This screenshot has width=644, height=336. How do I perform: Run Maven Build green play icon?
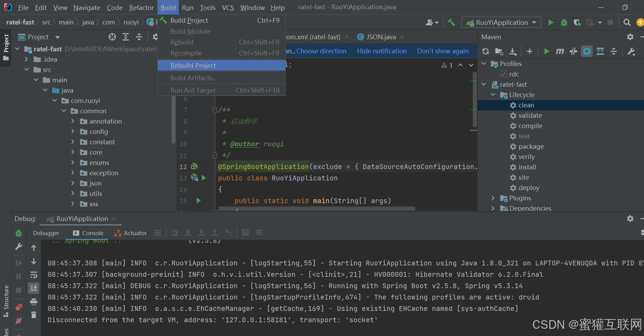pyautogui.click(x=547, y=51)
